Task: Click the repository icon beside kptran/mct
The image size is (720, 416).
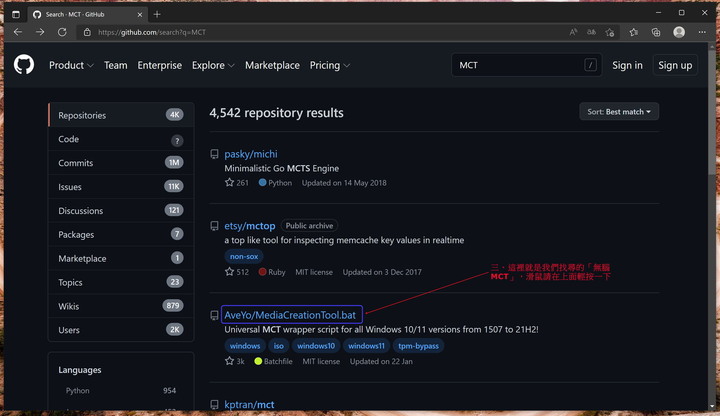Action: click(214, 405)
